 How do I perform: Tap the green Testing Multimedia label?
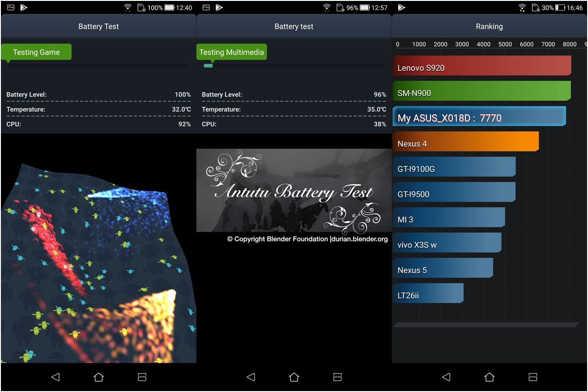pyautogui.click(x=232, y=52)
